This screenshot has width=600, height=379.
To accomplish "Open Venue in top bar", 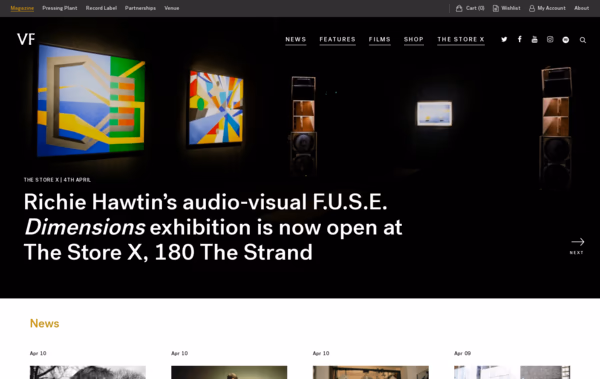I will pyautogui.click(x=171, y=8).
